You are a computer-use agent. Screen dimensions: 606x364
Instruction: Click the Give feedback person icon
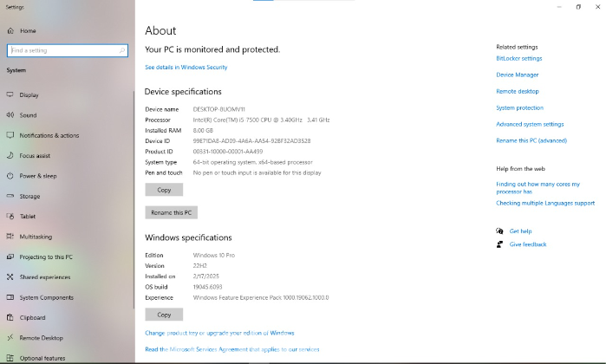(x=499, y=244)
